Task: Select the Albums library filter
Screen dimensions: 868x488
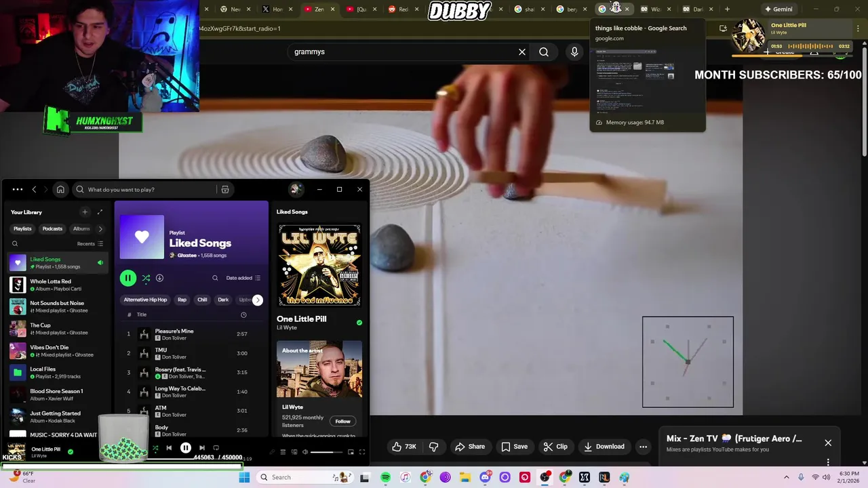Action: [x=81, y=229]
